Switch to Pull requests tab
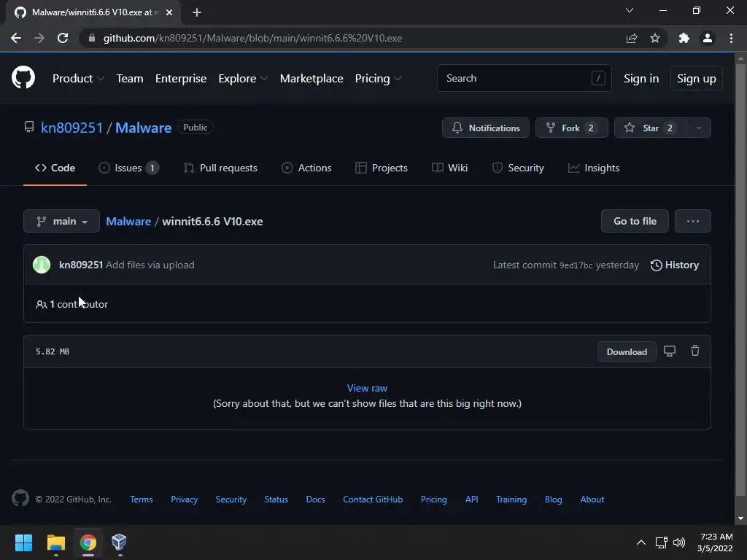Image resolution: width=747 pixels, height=560 pixels. [x=220, y=168]
